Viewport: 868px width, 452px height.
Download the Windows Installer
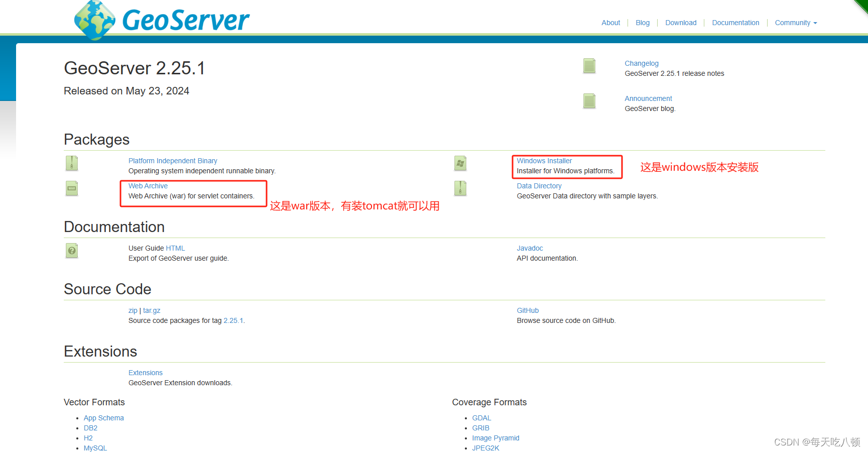tap(544, 161)
